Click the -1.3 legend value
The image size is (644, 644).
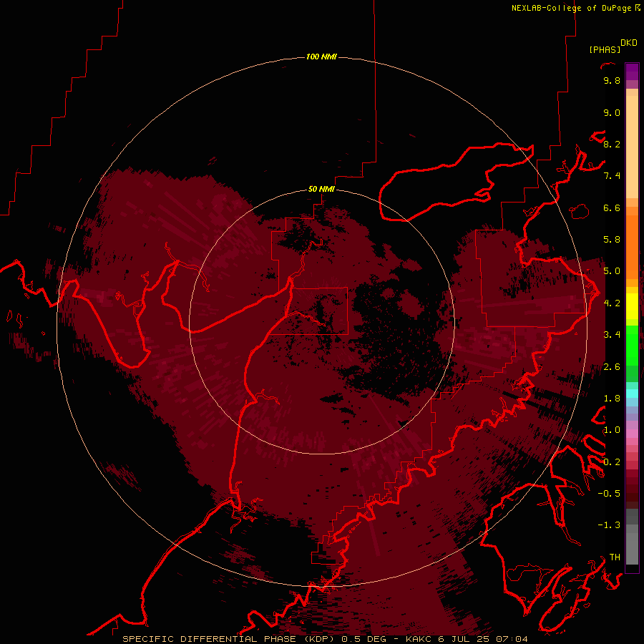[x=609, y=525]
